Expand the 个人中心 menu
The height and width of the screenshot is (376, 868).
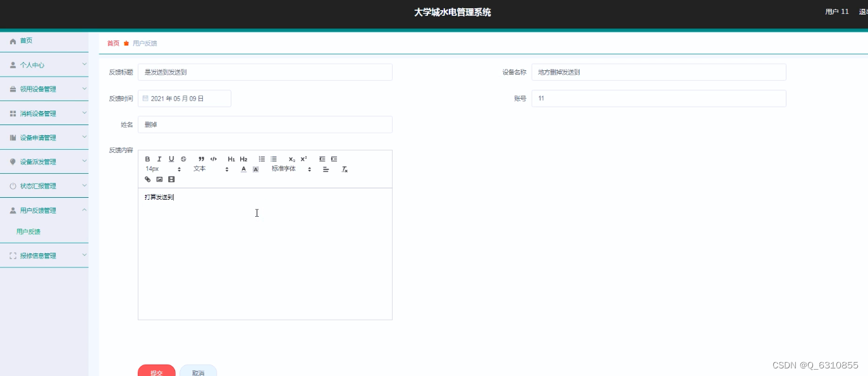[x=44, y=64]
